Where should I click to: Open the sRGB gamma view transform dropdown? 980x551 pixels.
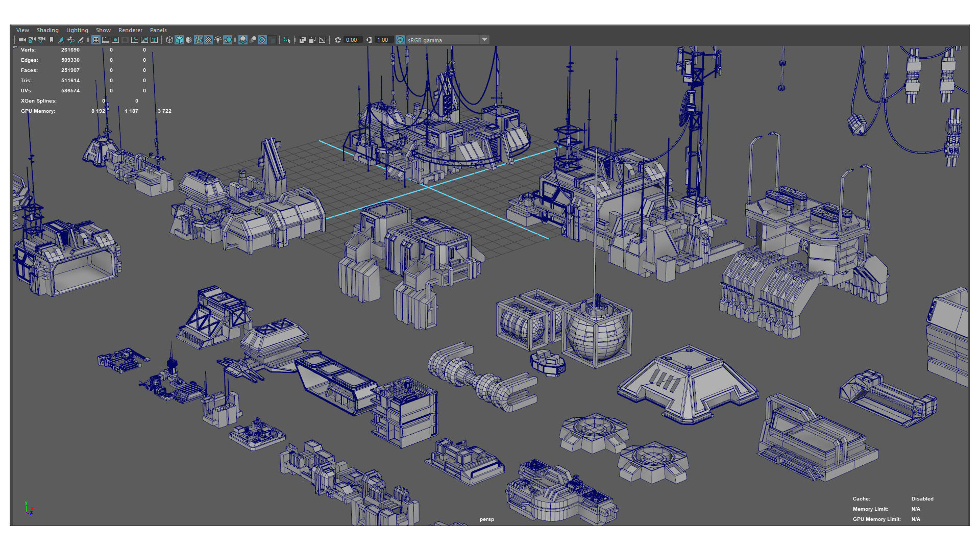(x=484, y=40)
